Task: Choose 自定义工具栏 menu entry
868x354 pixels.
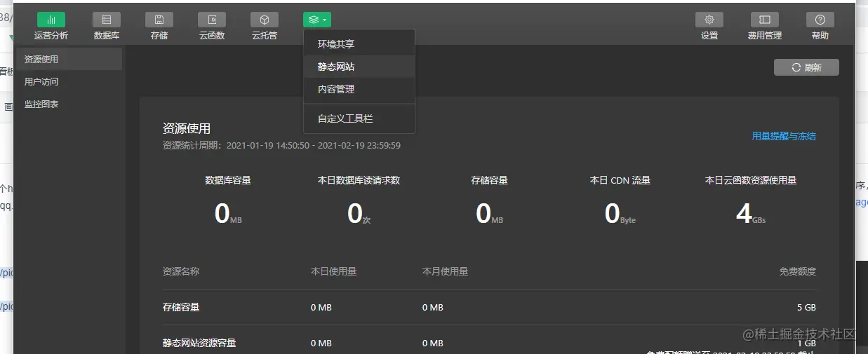Action: [x=359, y=118]
